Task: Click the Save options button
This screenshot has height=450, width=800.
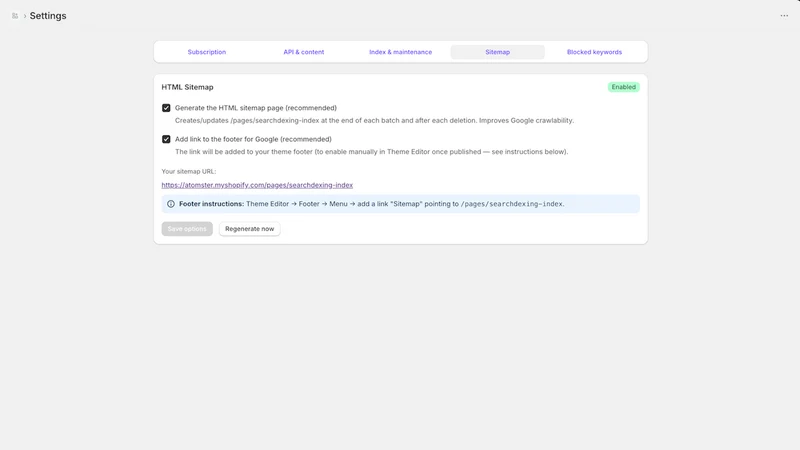Action: (x=187, y=229)
